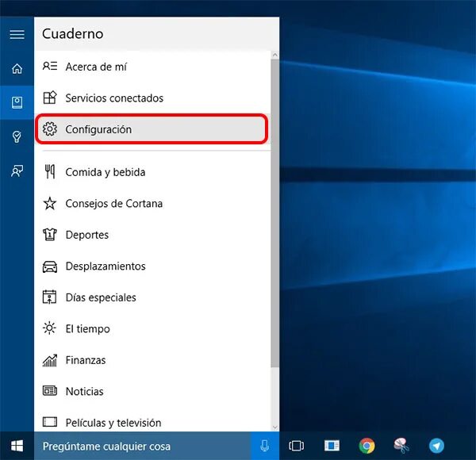476x460 pixels.
Task: Click the gear icon beside Configuración
Action: point(50,129)
